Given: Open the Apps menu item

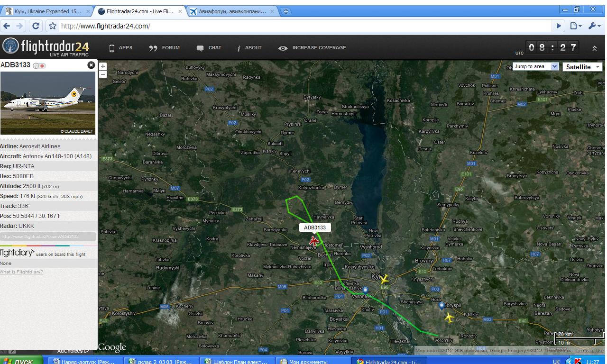Looking at the screenshot, I should (x=121, y=48).
